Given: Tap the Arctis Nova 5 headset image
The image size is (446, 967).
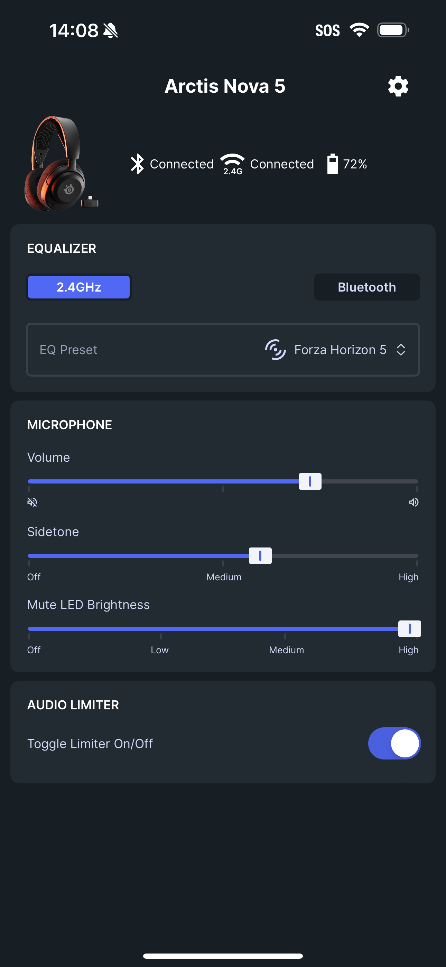Looking at the screenshot, I should [62, 164].
